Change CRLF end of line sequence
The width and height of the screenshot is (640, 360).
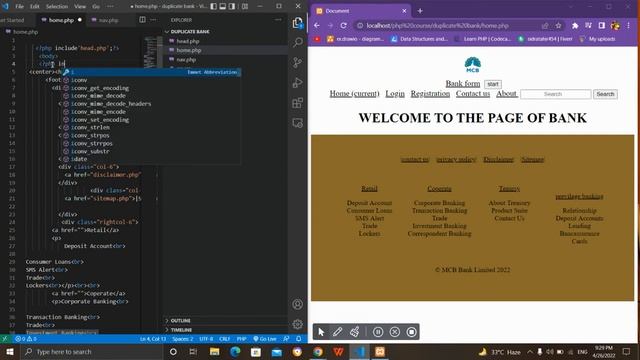tap(224, 339)
